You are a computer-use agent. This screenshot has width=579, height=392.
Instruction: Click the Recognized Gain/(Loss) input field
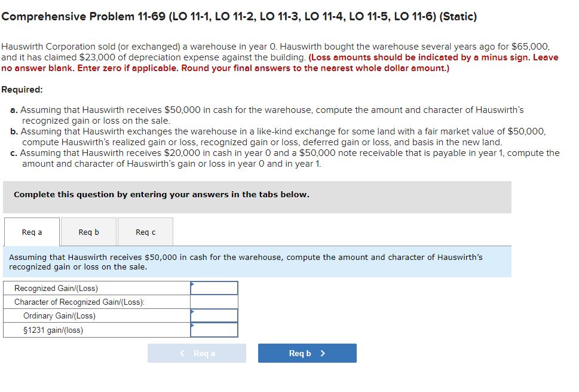click(x=213, y=287)
